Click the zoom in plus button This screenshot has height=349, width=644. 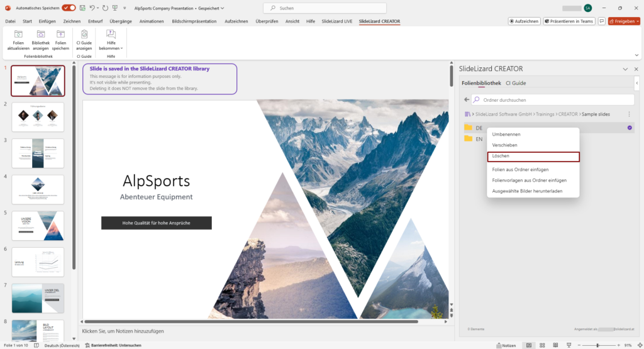(619, 345)
